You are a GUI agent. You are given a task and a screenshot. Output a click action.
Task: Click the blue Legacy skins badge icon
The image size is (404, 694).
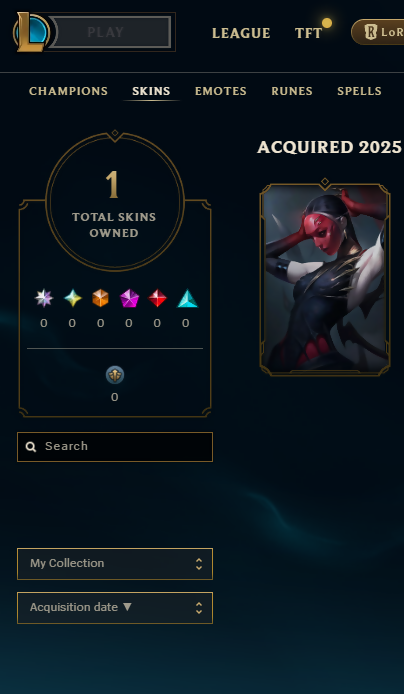coord(115,375)
